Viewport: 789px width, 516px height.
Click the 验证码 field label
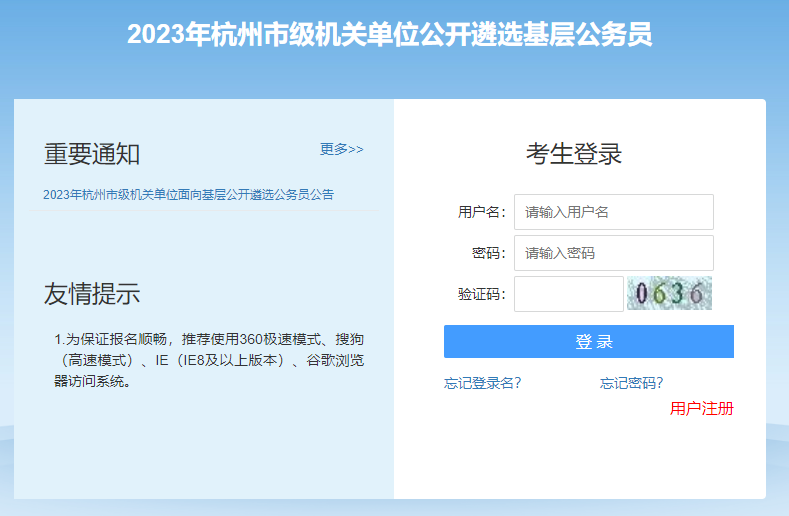click(x=481, y=294)
